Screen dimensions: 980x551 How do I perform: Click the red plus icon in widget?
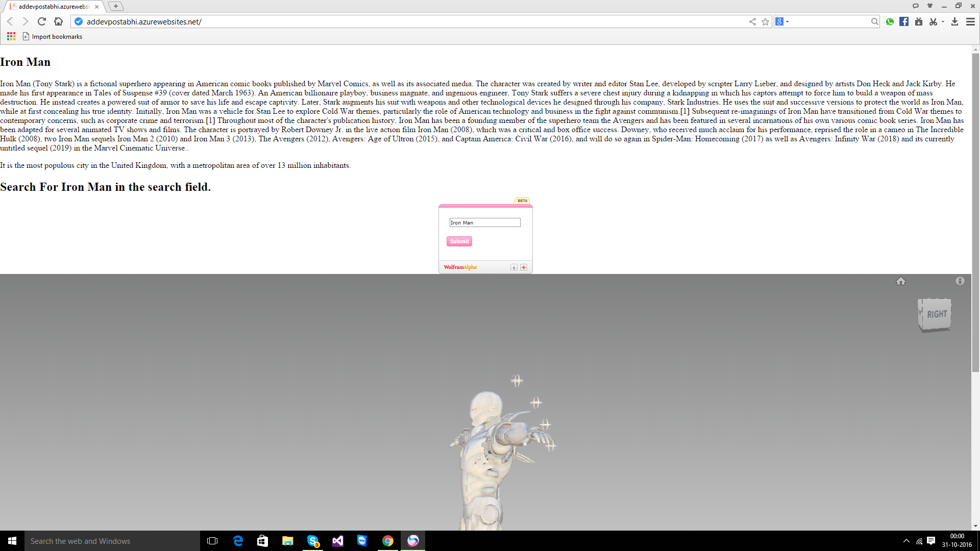tap(524, 267)
